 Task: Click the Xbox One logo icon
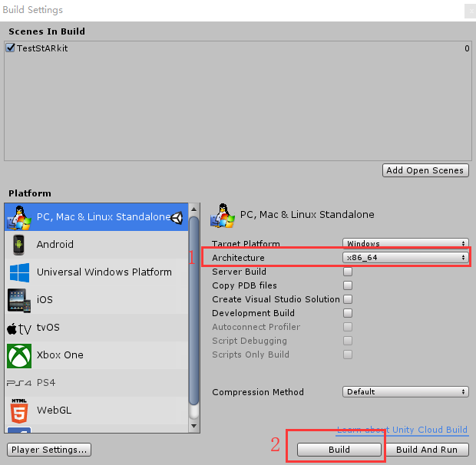[x=19, y=356]
